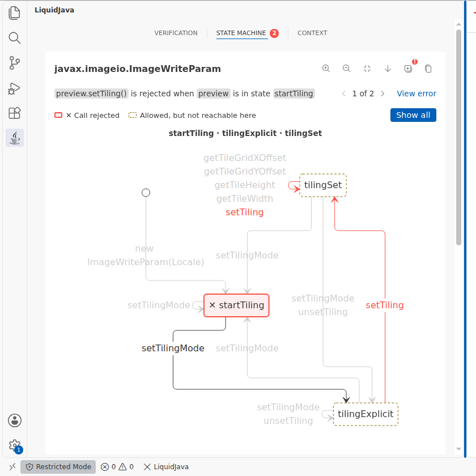Click the LiquidJava status bar item

click(x=165, y=466)
